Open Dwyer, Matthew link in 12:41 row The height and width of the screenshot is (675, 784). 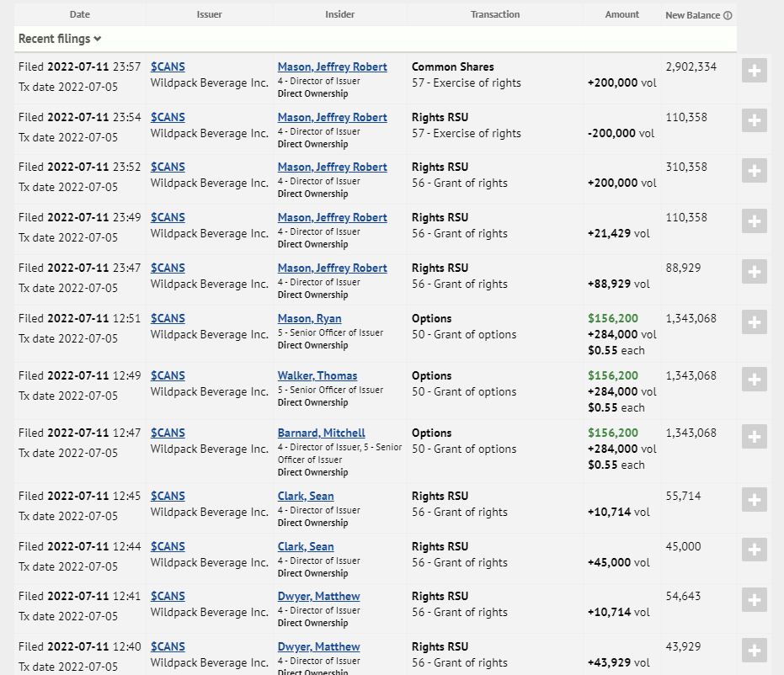(319, 596)
